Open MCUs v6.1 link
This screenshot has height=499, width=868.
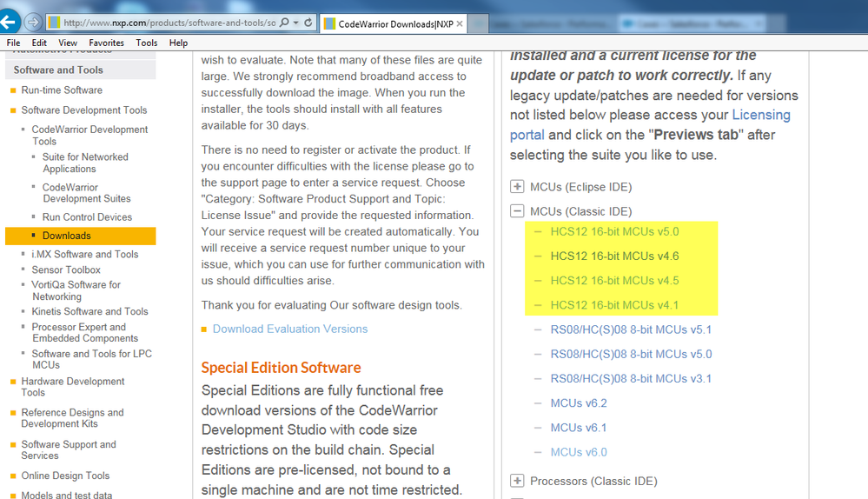[x=579, y=428]
